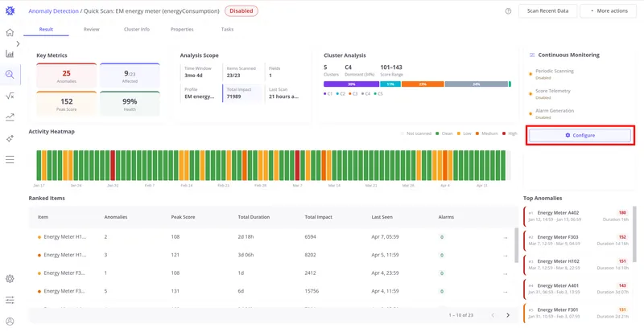Expand the sidebar with the chevron arrow
Image resolution: width=644 pixels, height=332 pixels.
tap(18, 43)
